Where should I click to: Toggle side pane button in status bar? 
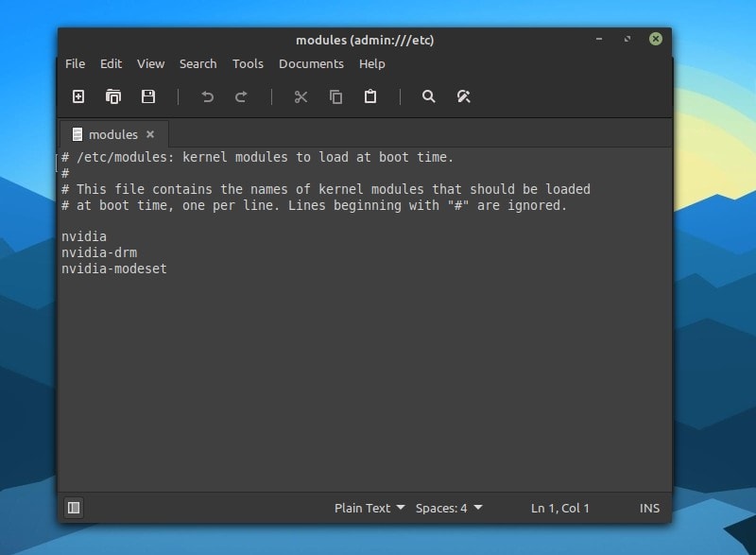click(74, 508)
